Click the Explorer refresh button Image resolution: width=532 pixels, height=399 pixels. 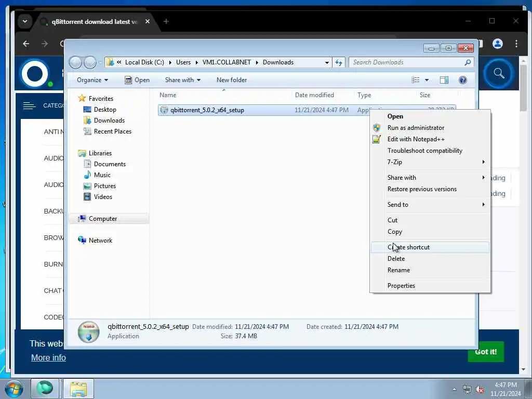click(x=339, y=62)
